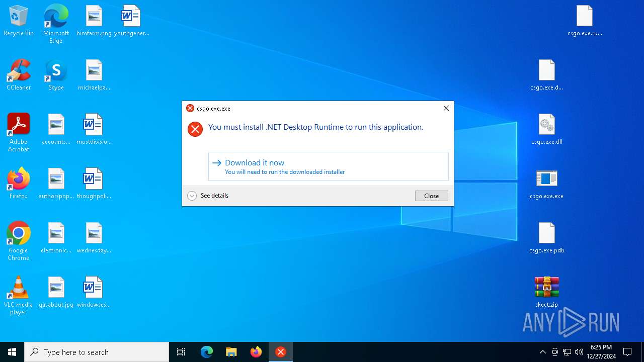Close the csgo.exe.exe dialog with X
Screen dimensions: 644x362
(x=446, y=108)
